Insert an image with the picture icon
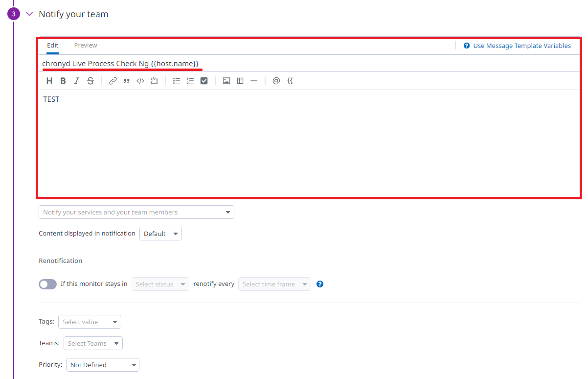The width and height of the screenshot is (588, 379). click(x=226, y=81)
